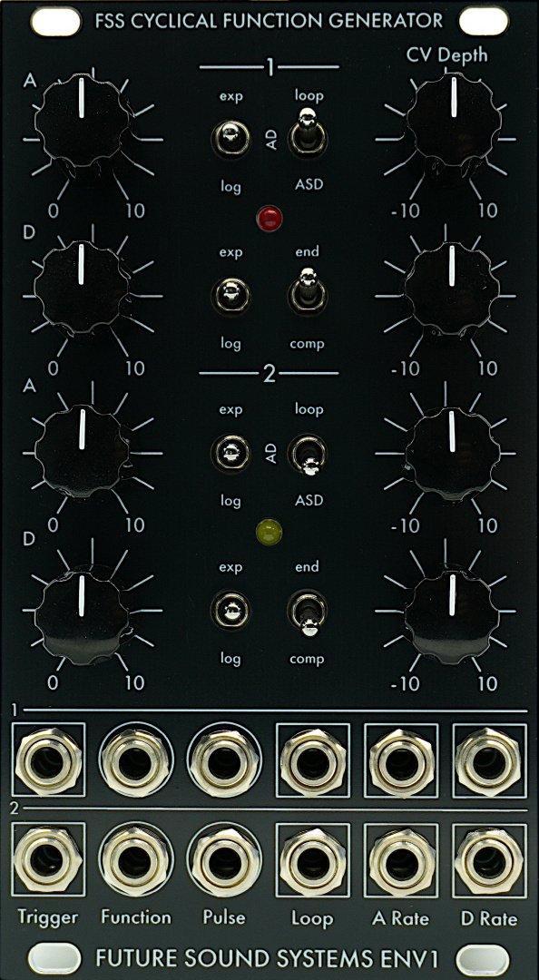Click the 'Pulse' jack label
539x980 pixels.
(x=224, y=917)
